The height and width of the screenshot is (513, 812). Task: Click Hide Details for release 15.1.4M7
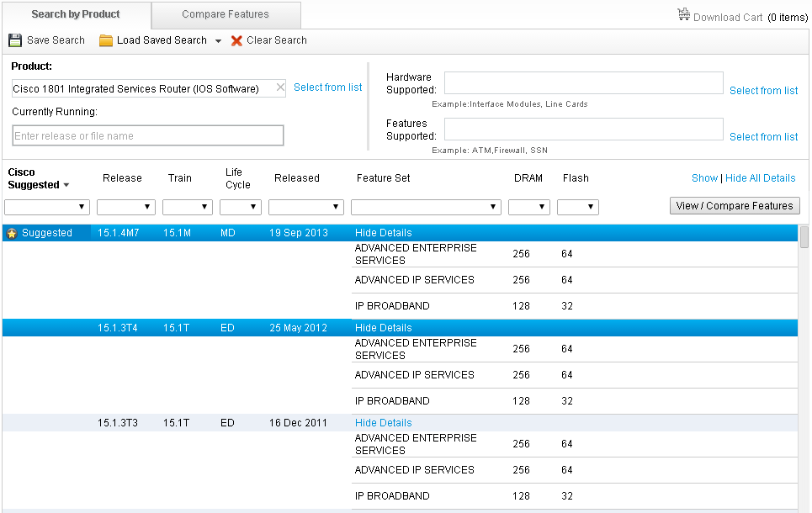(383, 233)
